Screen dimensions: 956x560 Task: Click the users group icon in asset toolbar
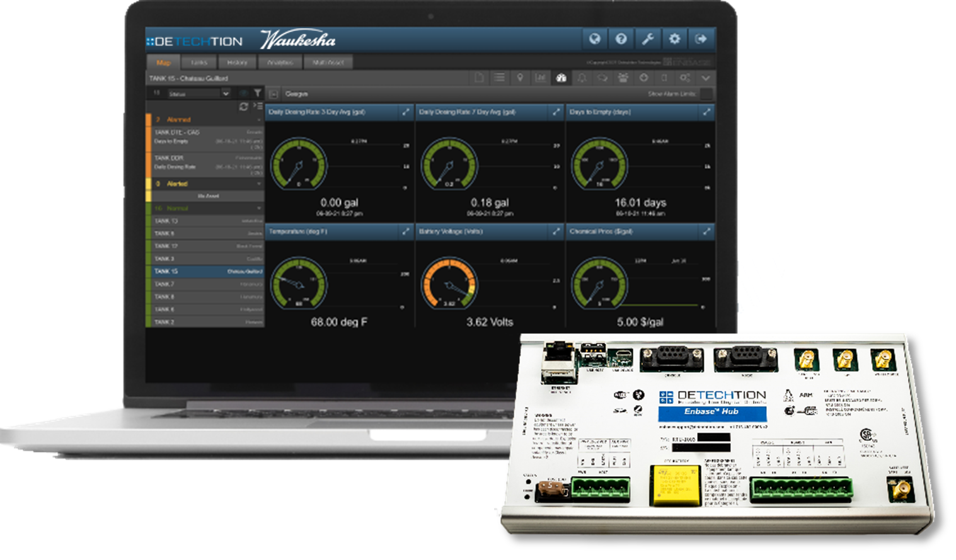click(x=623, y=78)
